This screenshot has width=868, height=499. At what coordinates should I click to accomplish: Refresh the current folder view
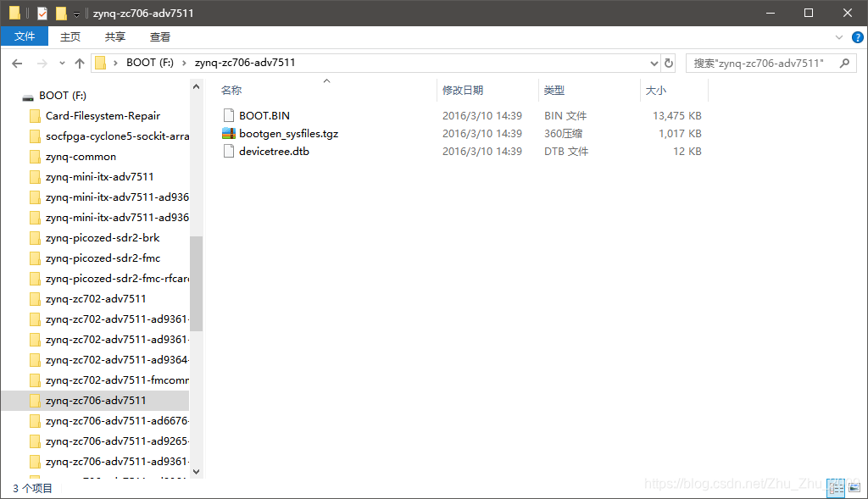669,63
